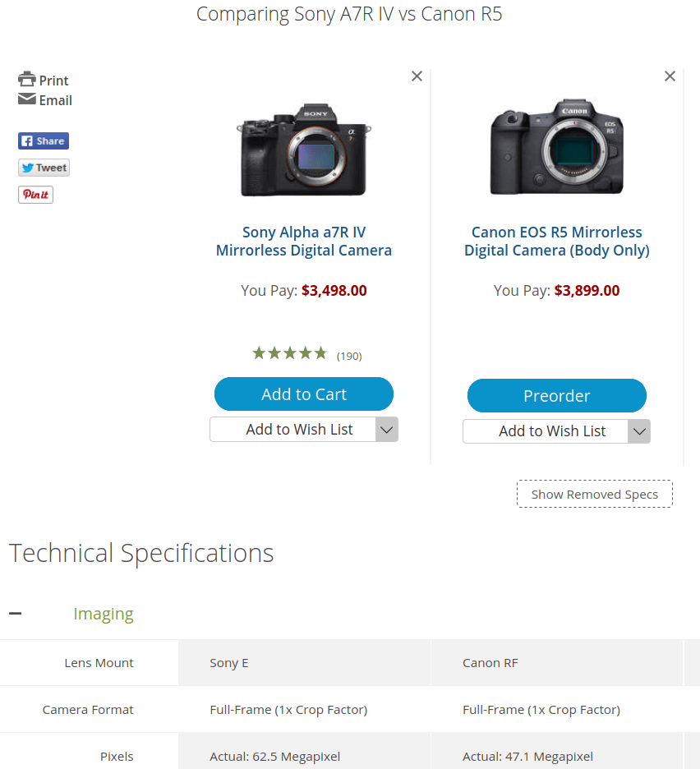Preorder the Canon EOS R5
The height and width of the screenshot is (769, 700).
[x=556, y=396]
